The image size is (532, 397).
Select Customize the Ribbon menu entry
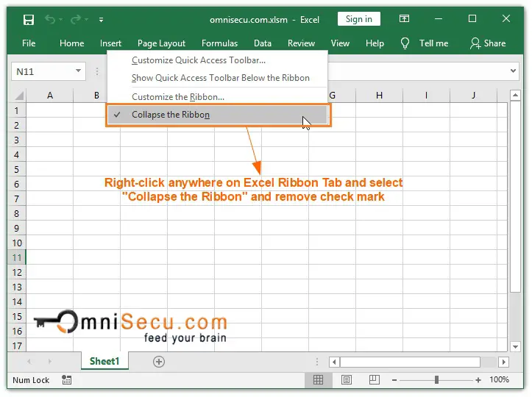click(217, 97)
